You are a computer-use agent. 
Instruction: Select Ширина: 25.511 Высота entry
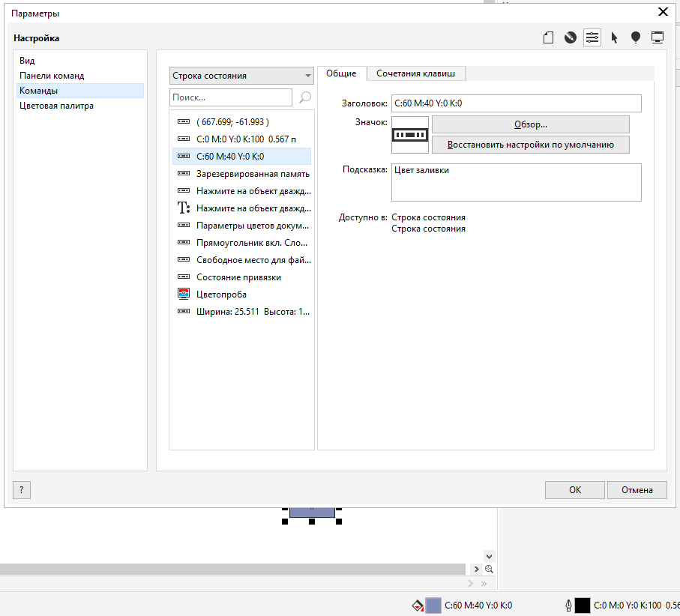point(241,312)
